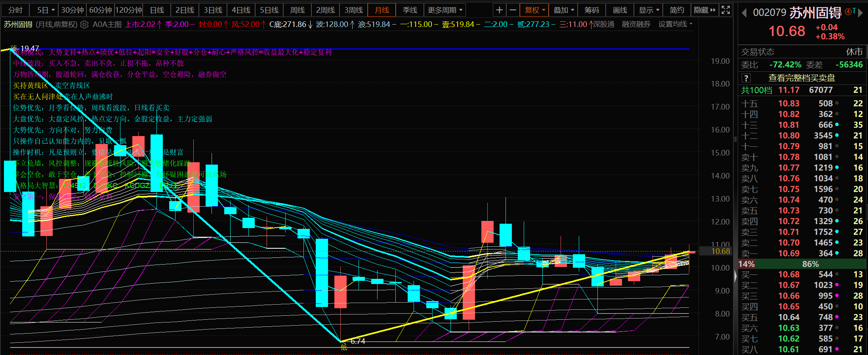Open the 复权 adjustment dropdown
Viewport: 868px width, 355px height.
pos(534,10)
